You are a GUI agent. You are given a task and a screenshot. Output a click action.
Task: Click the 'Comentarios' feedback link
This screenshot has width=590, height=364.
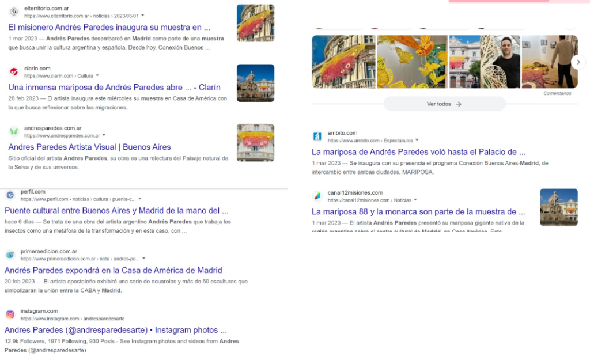coord(557,93)
